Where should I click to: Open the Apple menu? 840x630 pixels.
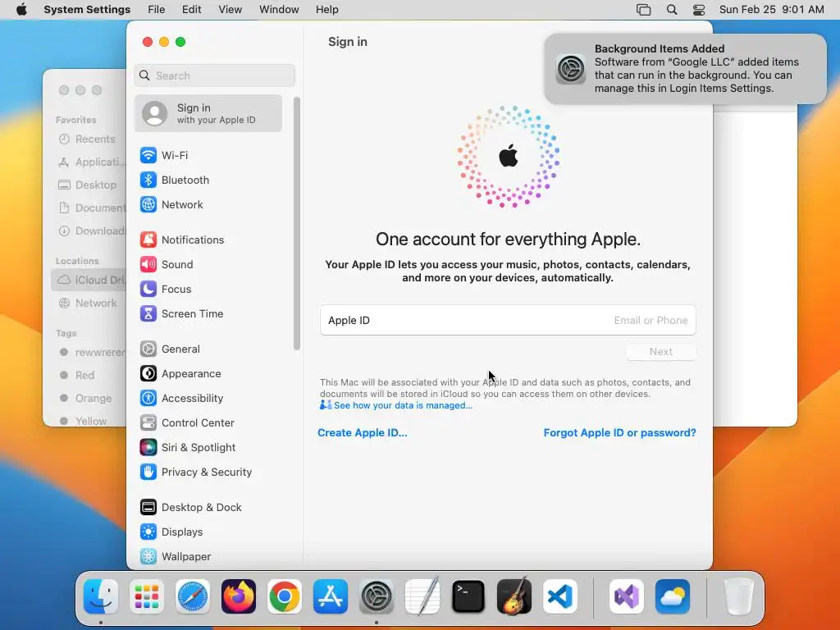pos(21,10)
